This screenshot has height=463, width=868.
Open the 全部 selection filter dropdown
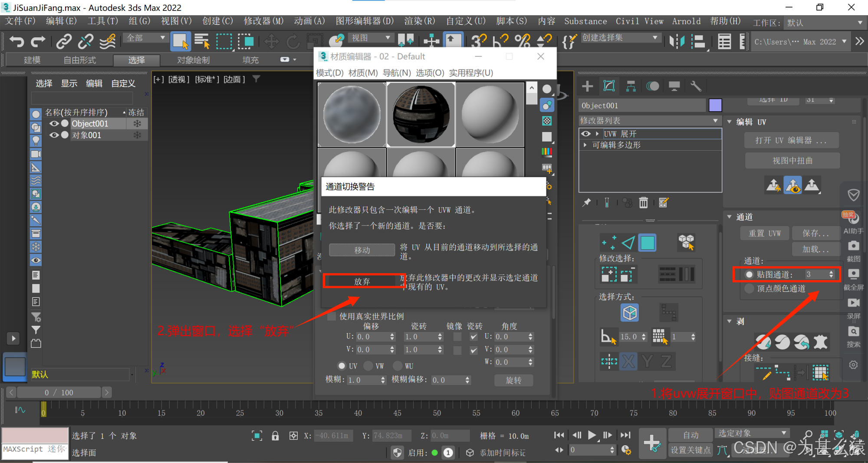pyautogui.click(x=146, y=38)
